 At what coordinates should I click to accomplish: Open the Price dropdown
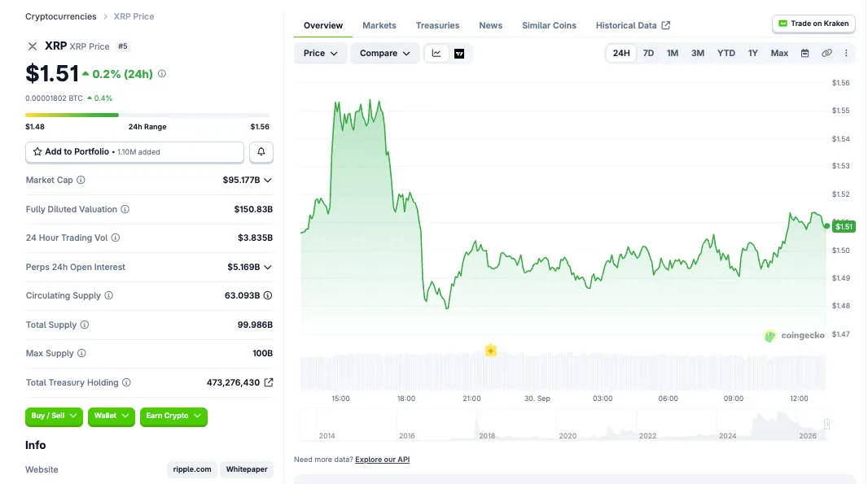point(321,53)
